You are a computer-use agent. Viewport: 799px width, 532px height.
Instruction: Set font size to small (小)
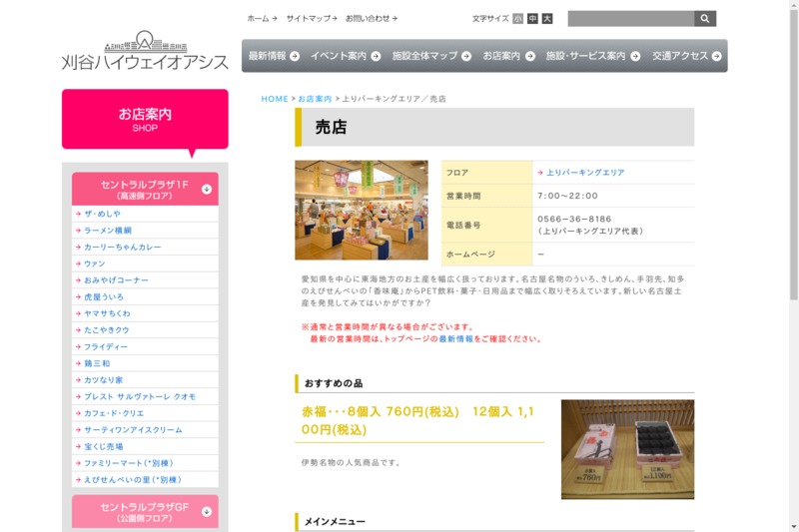tap(517, 18)
